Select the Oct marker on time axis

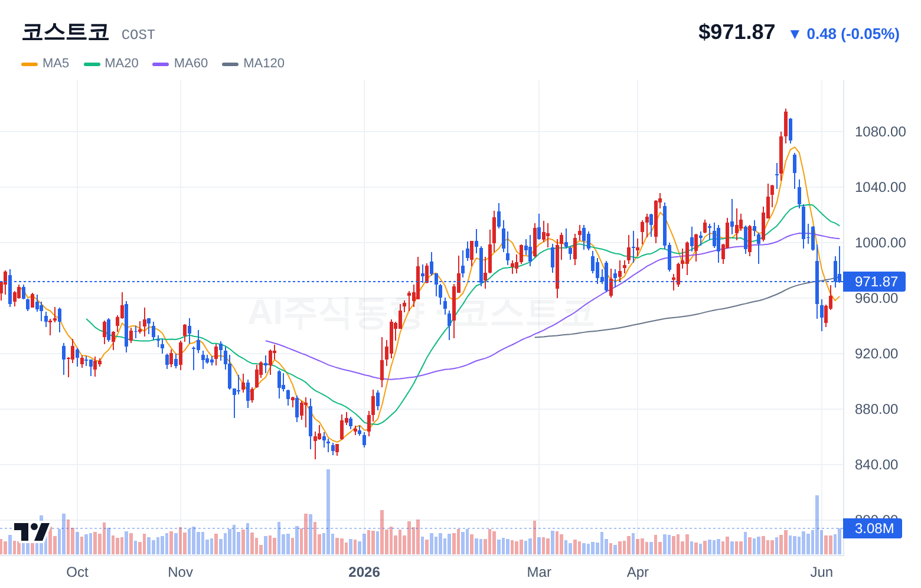pyautogui.click(x=77, y=572)
